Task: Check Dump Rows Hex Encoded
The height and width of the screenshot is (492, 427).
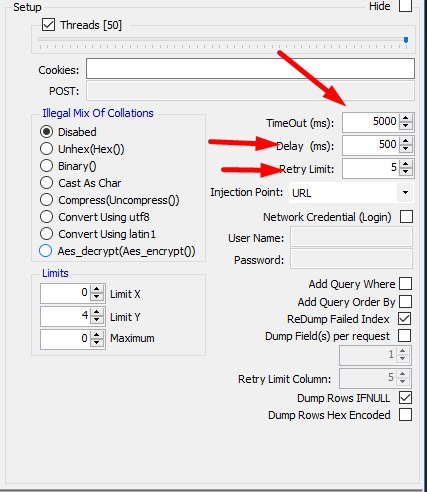Action: [x=405, y=415]
